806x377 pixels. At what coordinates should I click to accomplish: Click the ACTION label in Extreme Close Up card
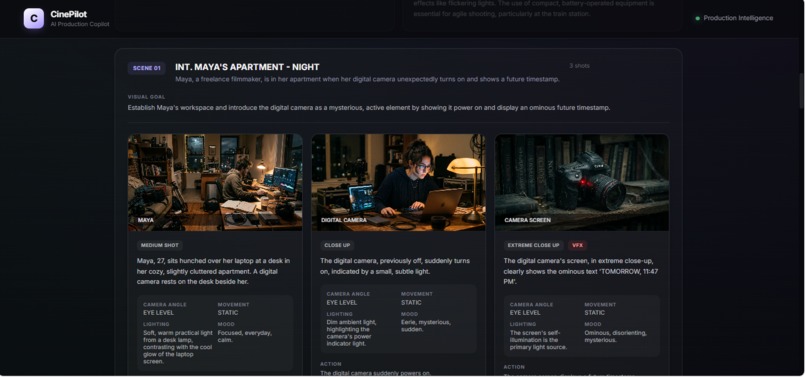click(514, 367)
